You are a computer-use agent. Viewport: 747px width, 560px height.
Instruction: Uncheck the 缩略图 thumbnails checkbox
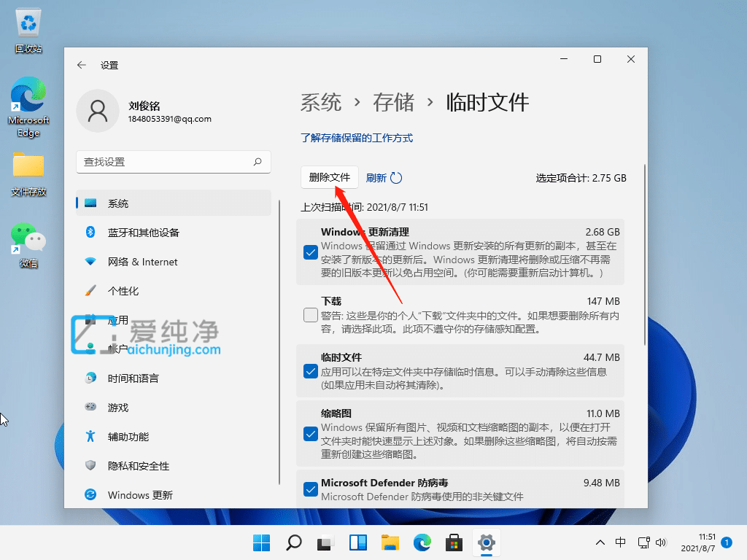[311, 434]
